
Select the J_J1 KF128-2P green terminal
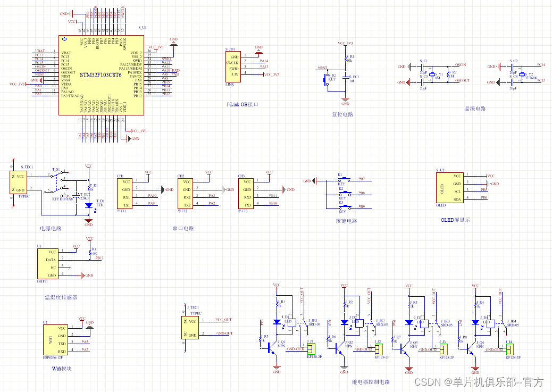coord(311,349)
